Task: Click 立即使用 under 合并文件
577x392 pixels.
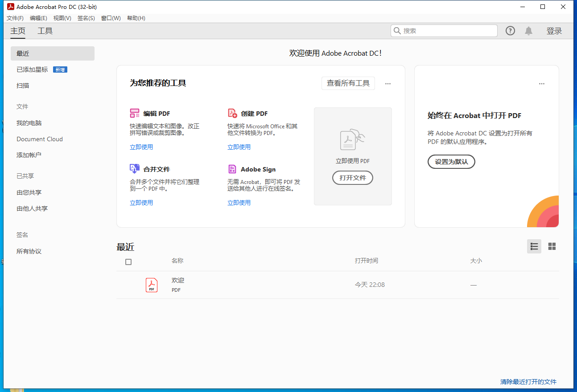Action: click(x=141, y=203)
